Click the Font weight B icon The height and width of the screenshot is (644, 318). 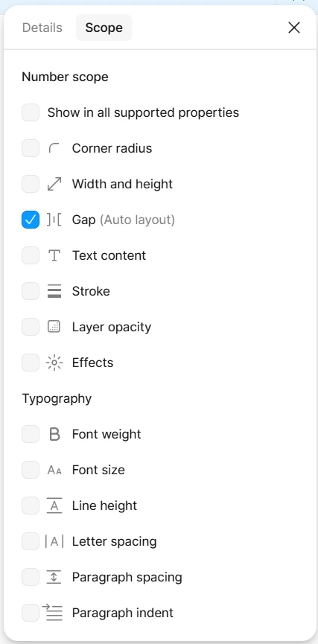point(54,434)
